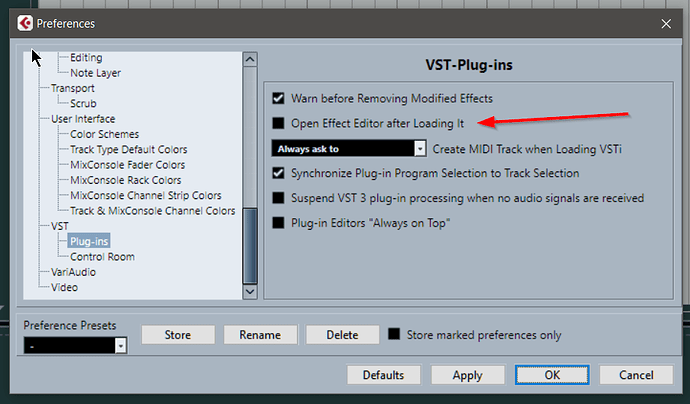Screen dimensions: 690x404
Task: Enable Open Effect Editor after Loading It
Action: click(x=279, y=123)
